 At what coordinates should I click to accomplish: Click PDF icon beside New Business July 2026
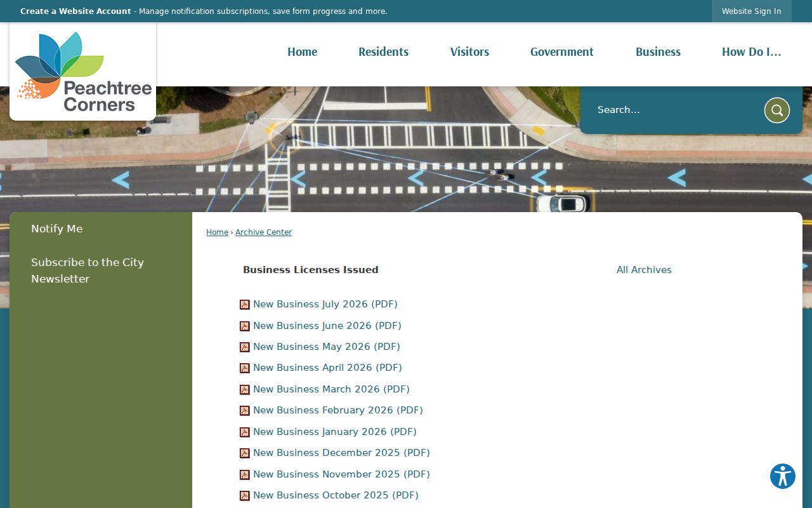[x=245, y=305]
